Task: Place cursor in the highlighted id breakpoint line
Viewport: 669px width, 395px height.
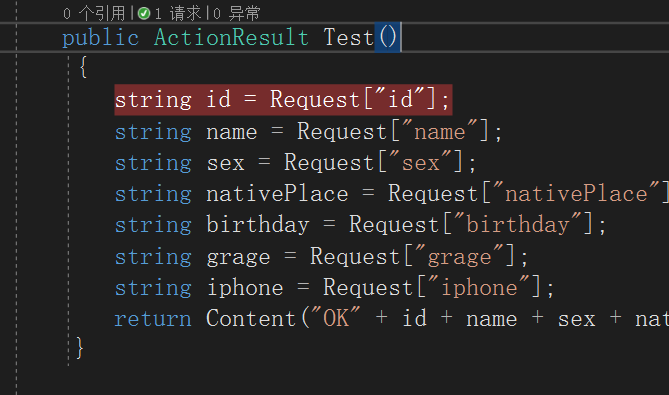Action: point(283,100)
